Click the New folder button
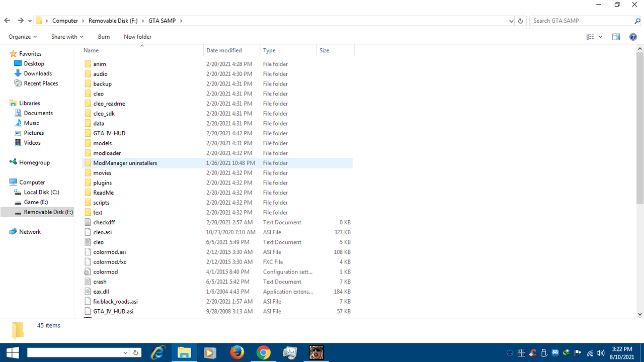Viewport: 644px width, 362px height. (x=138, y=37)
